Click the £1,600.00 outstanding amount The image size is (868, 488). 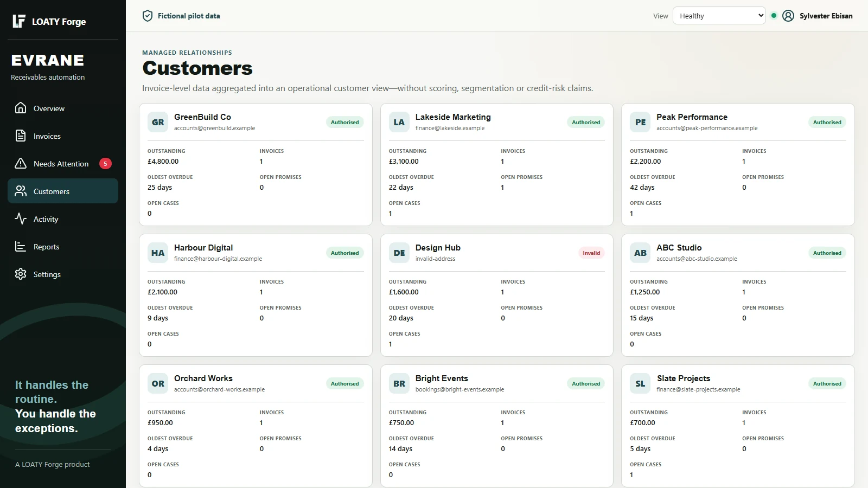click(x=404, y=292)
